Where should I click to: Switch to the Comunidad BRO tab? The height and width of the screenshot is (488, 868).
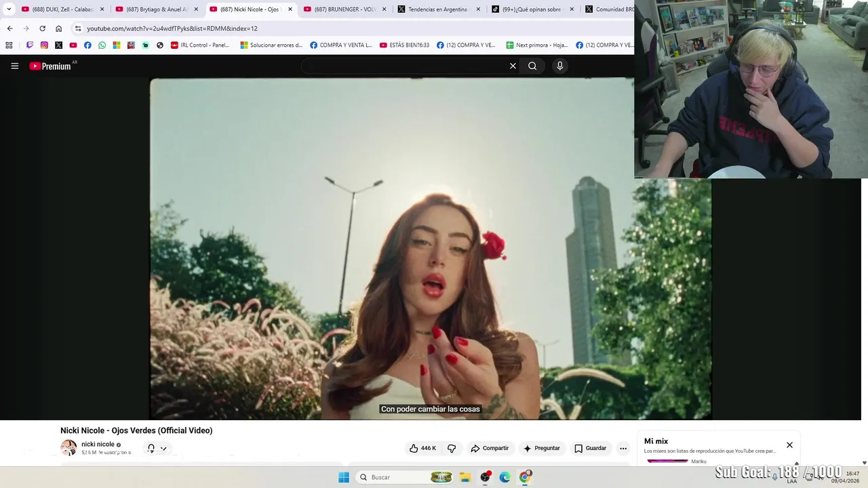[x=608, y=9]
